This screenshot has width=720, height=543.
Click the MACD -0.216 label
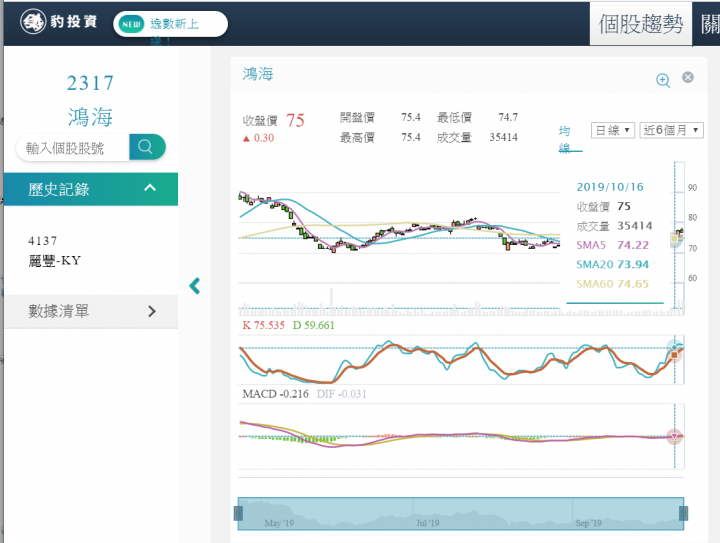[276, 394]
